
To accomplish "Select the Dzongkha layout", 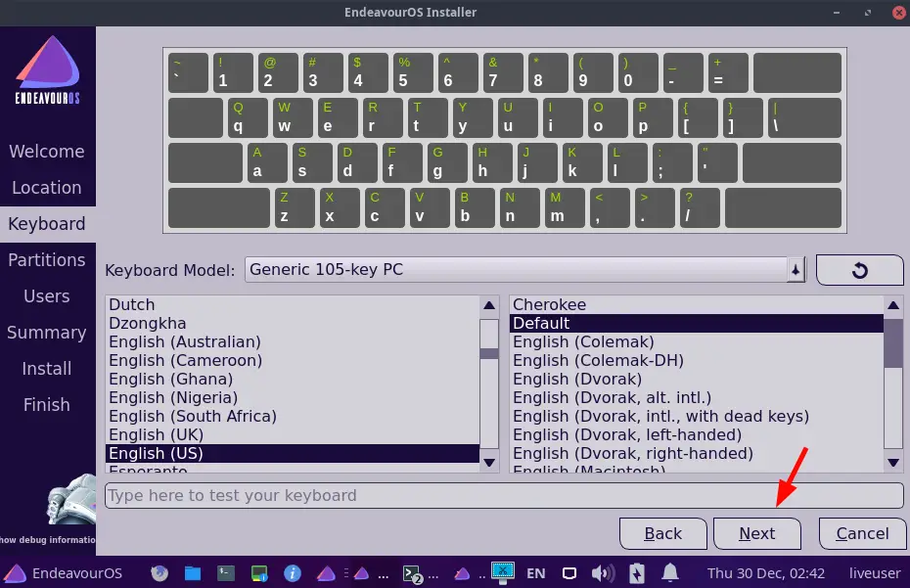I will click(x=293, y=323).
